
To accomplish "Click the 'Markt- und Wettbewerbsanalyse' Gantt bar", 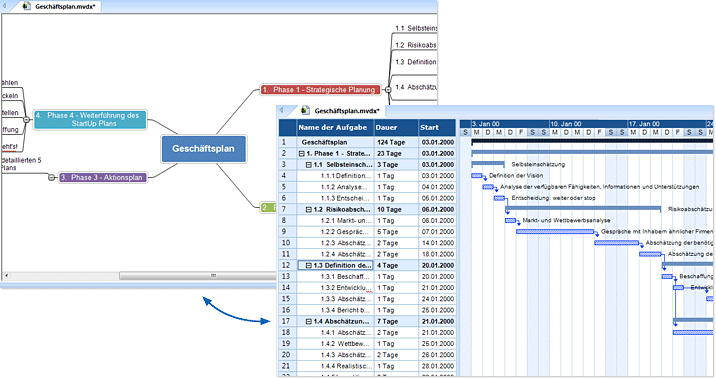I will [x=510, y=221].
